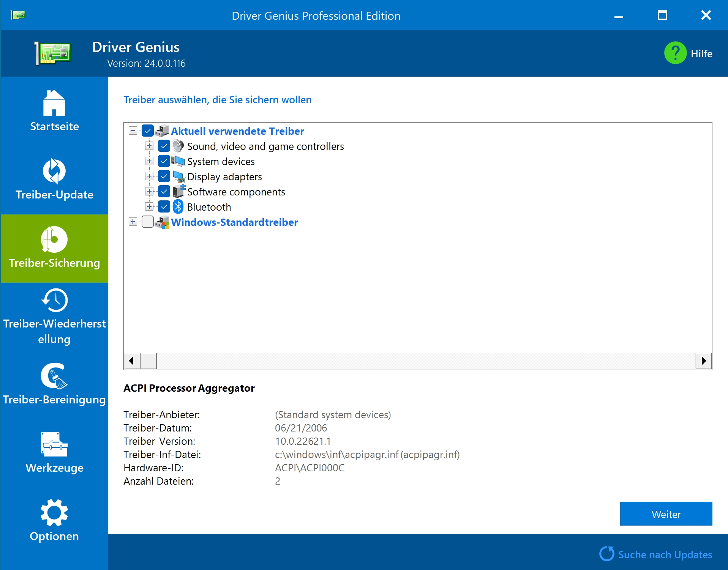728x570 pixels.
Task: Click driver version value 10.0.22621.1
Action: click(x=303, y=441)
